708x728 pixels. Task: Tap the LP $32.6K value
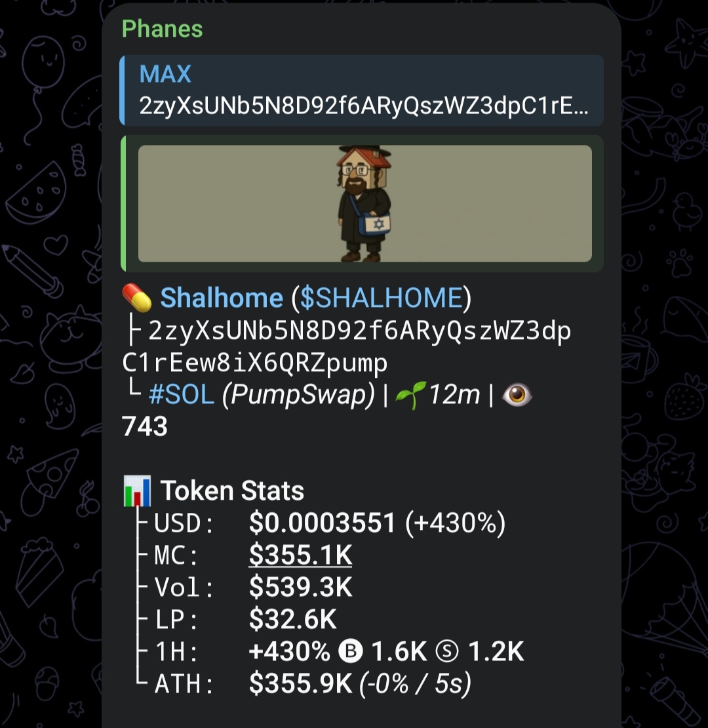[x=292, y=619]
